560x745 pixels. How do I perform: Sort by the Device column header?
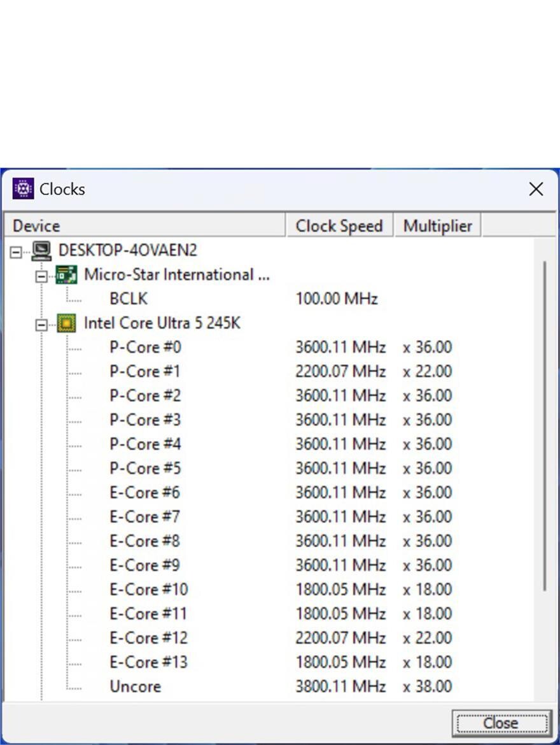click(x=144, y=225)
